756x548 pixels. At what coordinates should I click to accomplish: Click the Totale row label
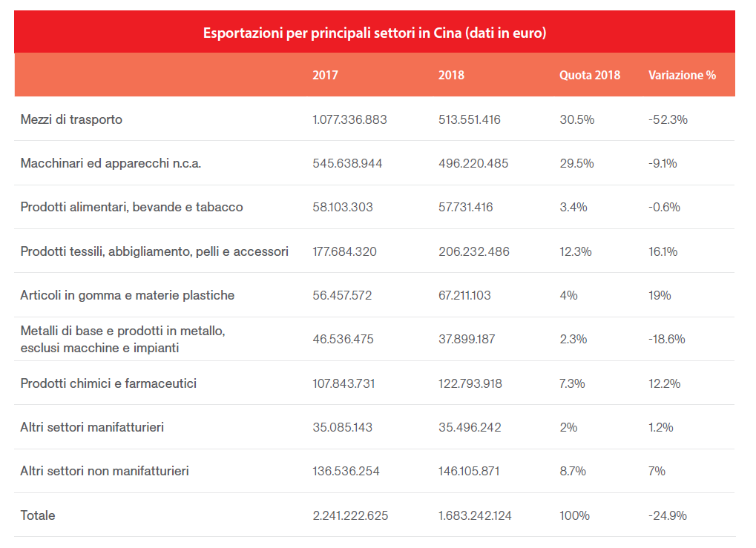tap(38, 515)
